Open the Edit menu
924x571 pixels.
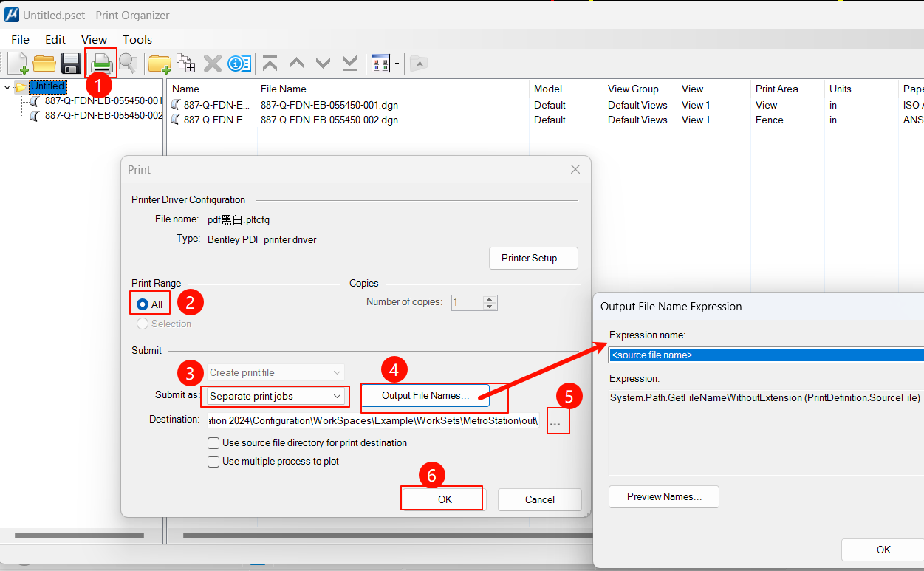click(55, 40)
